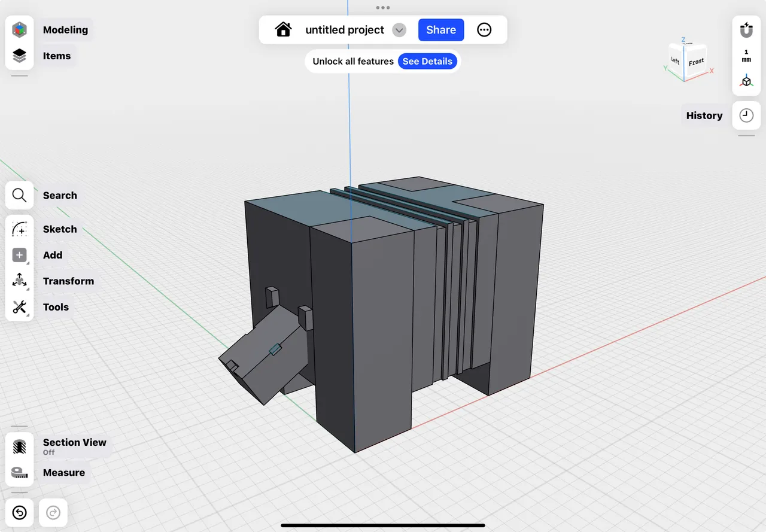The height and width of the screenshot is (532, 766).
Task: Open the untitled project dropdown chevron
Action: pyautogui.click(x=399, y=29)
